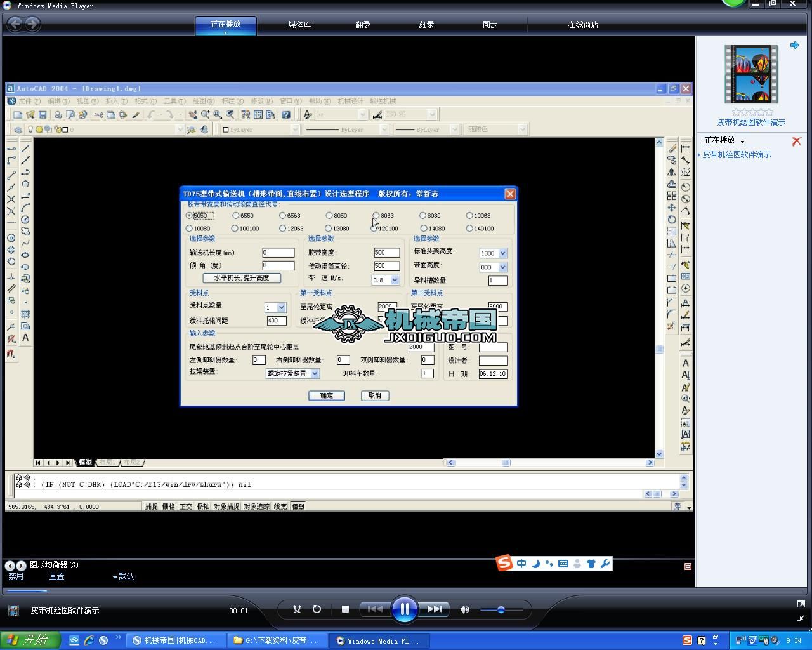Expand the 正在播放 playlist dropdown

(x=742, y=142)
